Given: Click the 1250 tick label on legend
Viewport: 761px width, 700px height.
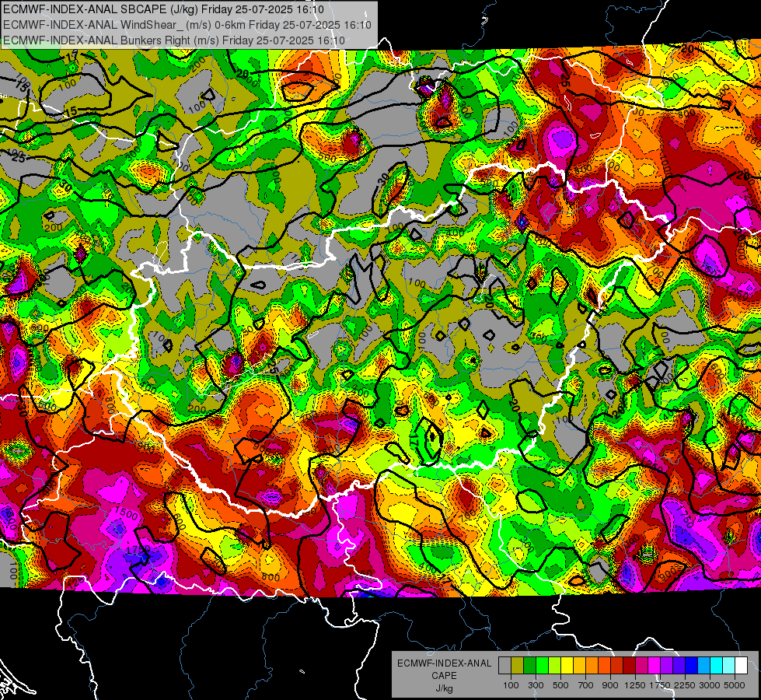Looking at the screenshot, I should click(635, 685).
